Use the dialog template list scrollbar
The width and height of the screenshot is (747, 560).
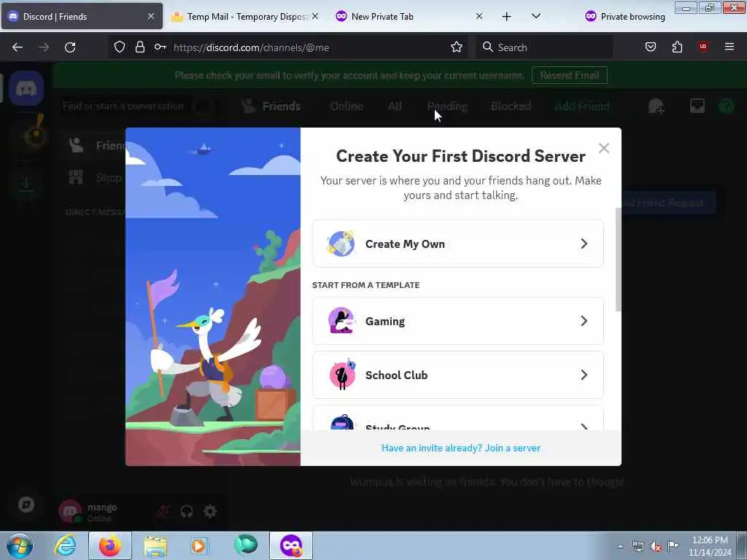coord(619,260)
